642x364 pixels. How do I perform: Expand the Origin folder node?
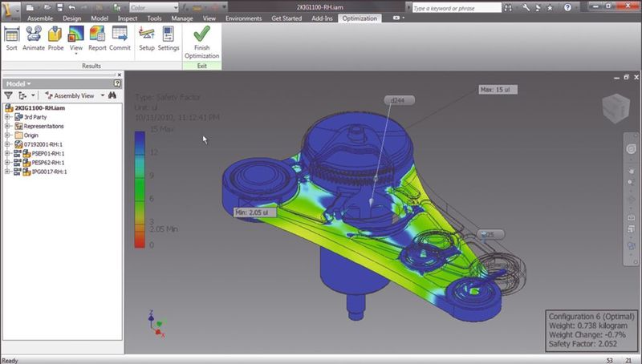tap(7, 135)
